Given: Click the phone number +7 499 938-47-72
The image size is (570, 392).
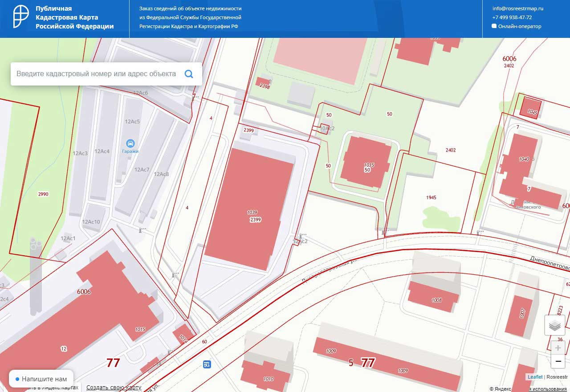Looking at the screenshot, I should (x=512, y=17).
